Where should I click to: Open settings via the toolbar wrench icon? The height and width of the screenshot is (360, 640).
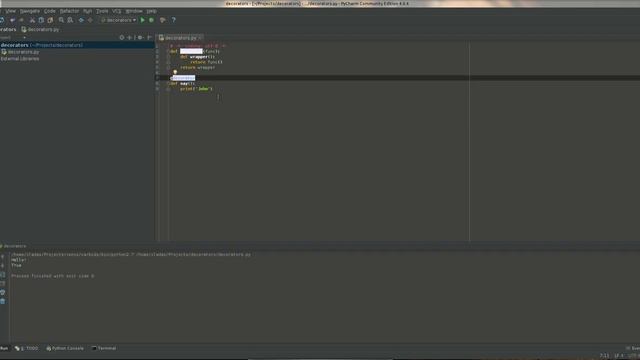pos(162,20)
